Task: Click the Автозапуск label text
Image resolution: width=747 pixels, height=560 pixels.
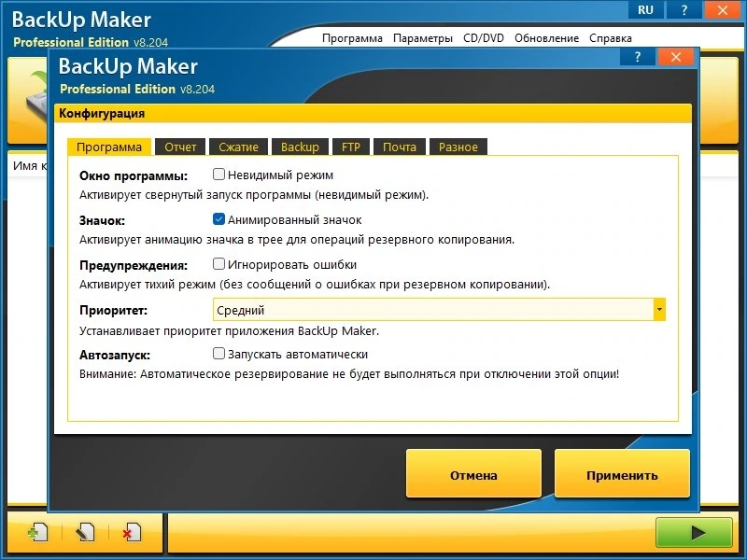Action: coord(115,355)
